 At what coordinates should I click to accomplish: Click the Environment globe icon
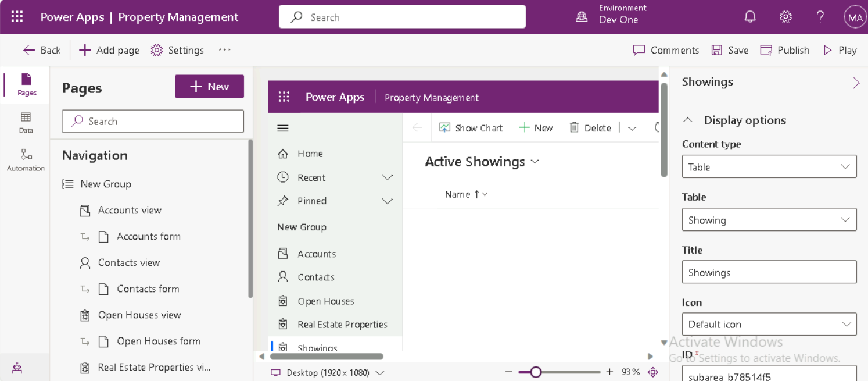click(x=582, y=17)
